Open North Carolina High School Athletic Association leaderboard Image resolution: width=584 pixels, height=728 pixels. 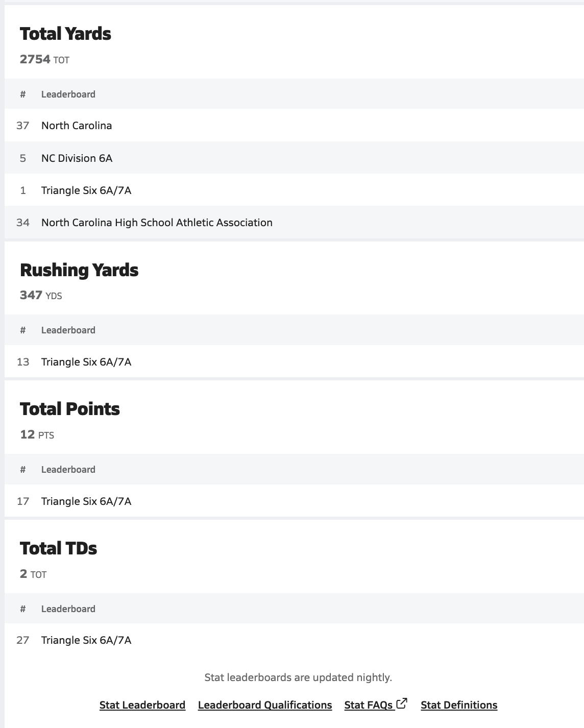157,223
